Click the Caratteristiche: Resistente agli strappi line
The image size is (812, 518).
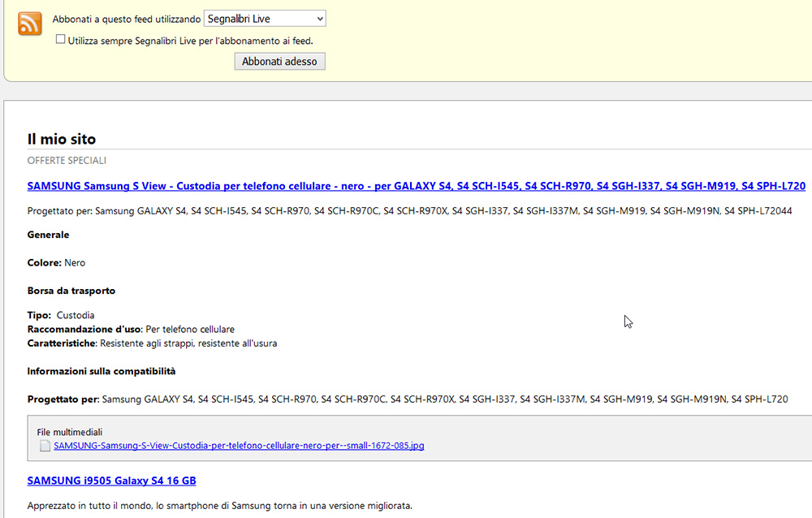[153, 343]
